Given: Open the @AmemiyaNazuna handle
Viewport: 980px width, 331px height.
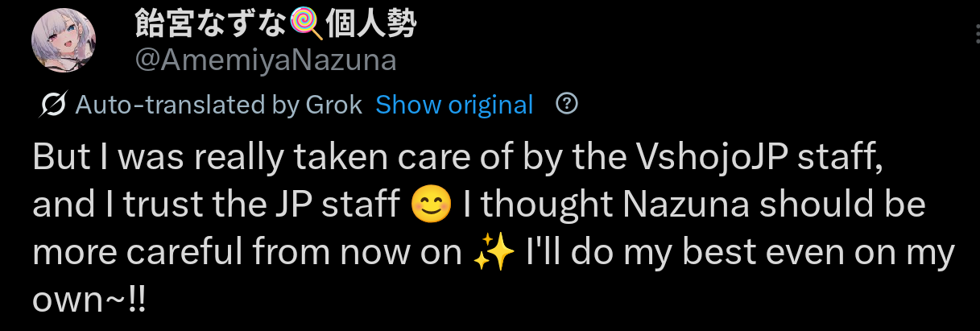Looking at the screenshot, I should 265,61.
